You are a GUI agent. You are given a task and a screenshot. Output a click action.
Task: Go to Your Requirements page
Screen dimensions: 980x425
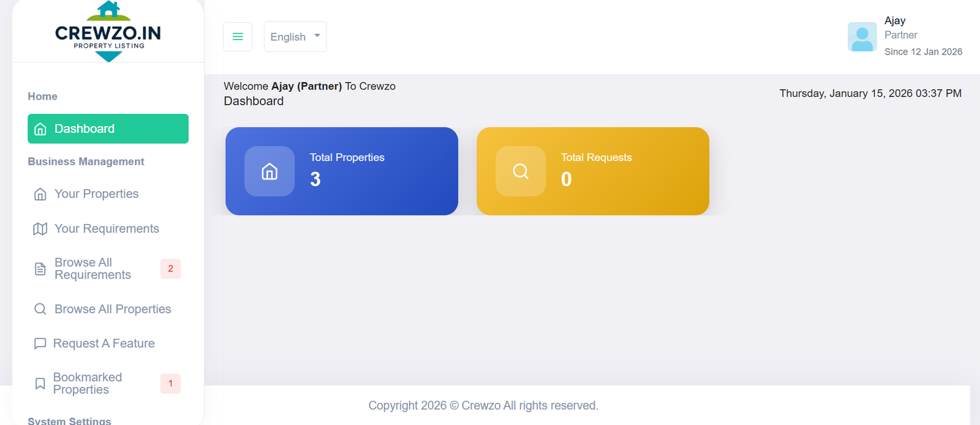click(107, 228)
